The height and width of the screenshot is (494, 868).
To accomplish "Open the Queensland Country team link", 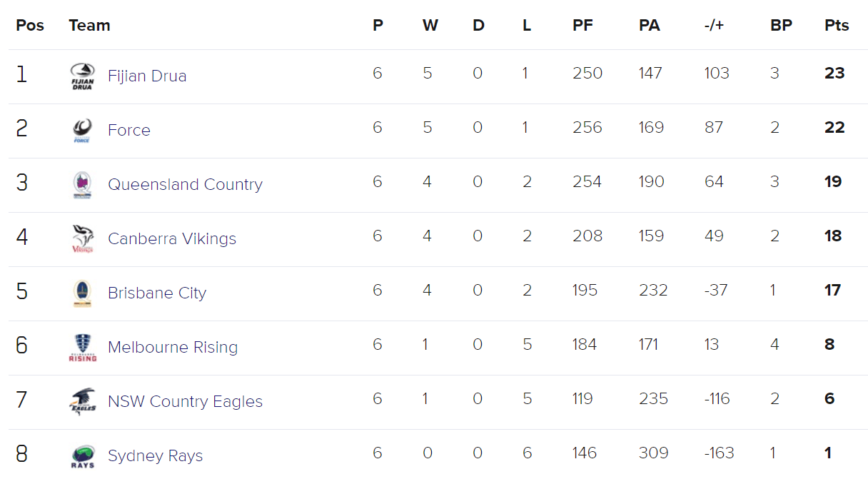I will point(185,185).
